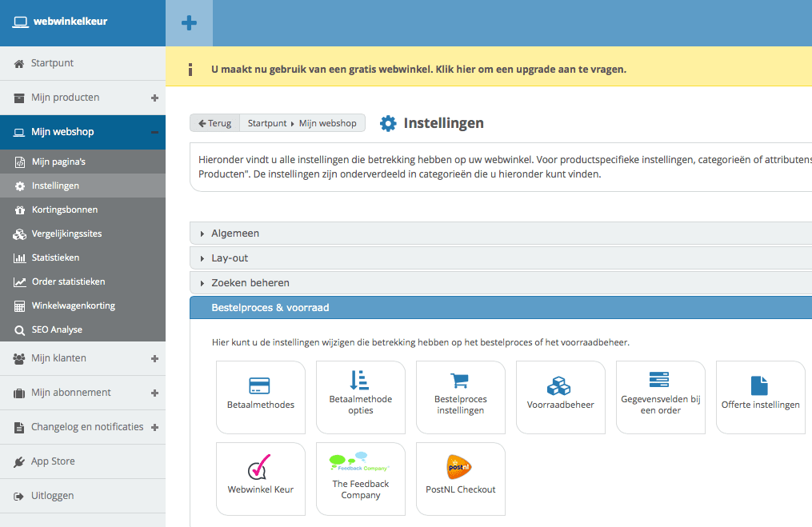
Task: Open the Betaalmethodes credit card icon
Action: (259, 385)
